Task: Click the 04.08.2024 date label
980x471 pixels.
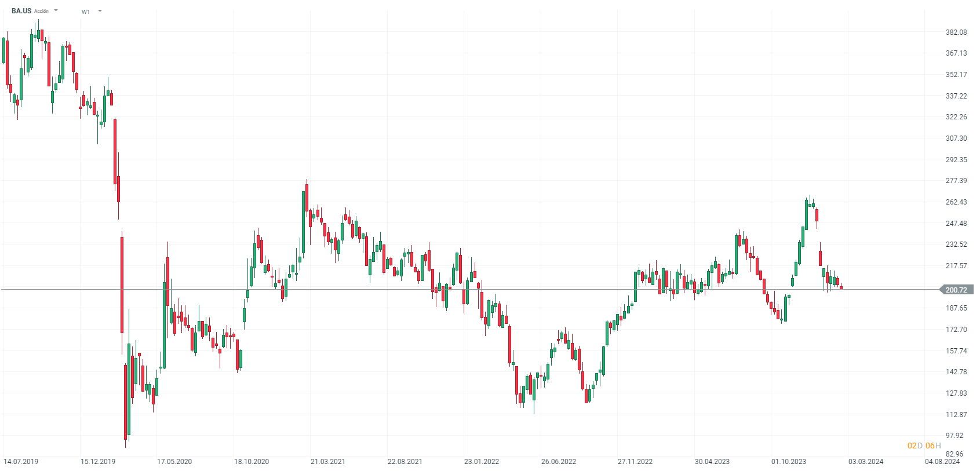Action: (942, 462)
